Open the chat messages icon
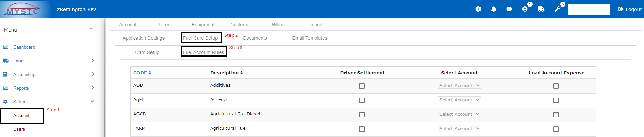 coord(509,9)
